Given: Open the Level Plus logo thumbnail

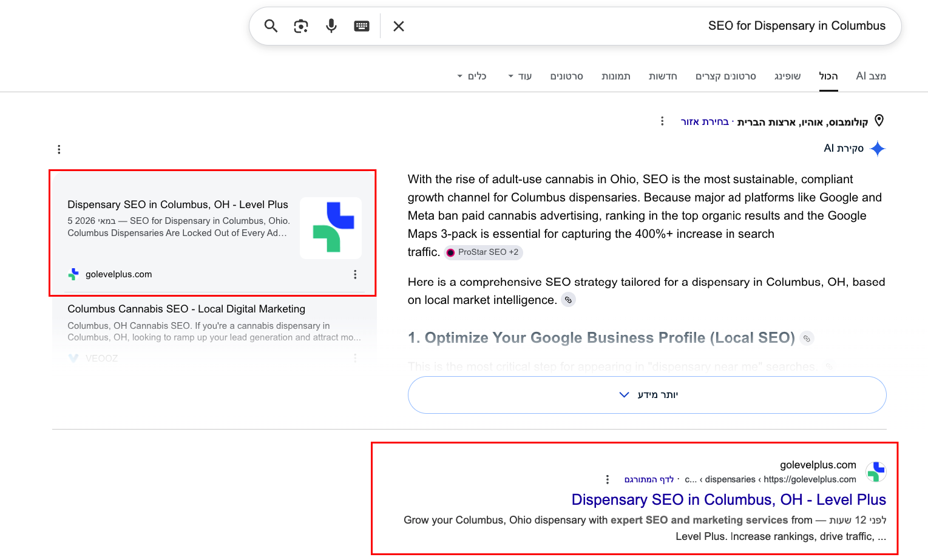Looking at the screenshot, I should 331,228.
